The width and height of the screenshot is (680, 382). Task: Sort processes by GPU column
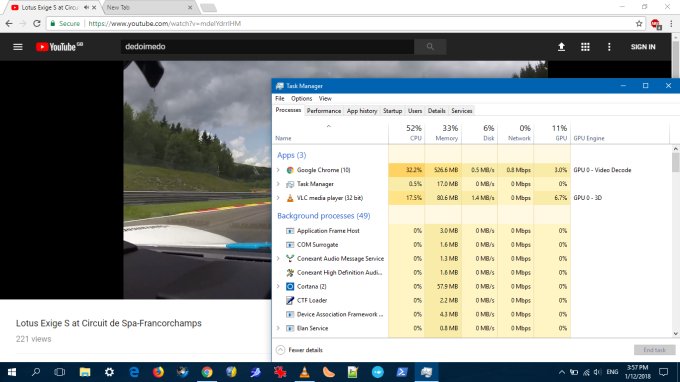coord(552,133)
